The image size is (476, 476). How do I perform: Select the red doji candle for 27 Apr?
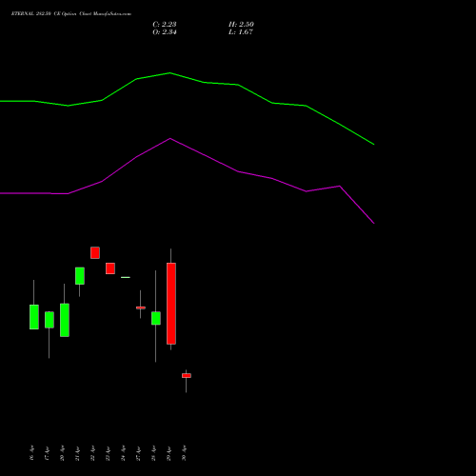point(141,307)
